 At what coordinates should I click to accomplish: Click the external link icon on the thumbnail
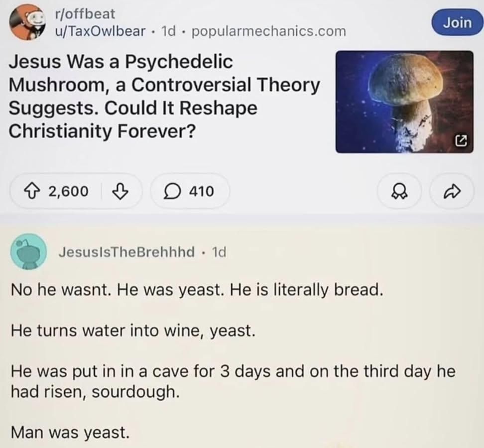click(461, 142)
